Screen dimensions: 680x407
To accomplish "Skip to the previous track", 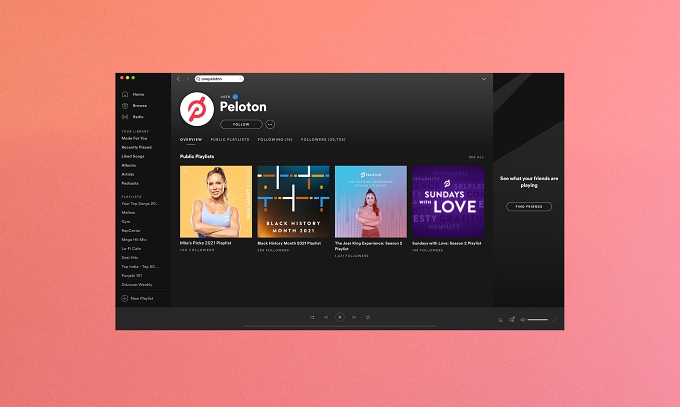I will pyautogui.click(x=326, y=318).
